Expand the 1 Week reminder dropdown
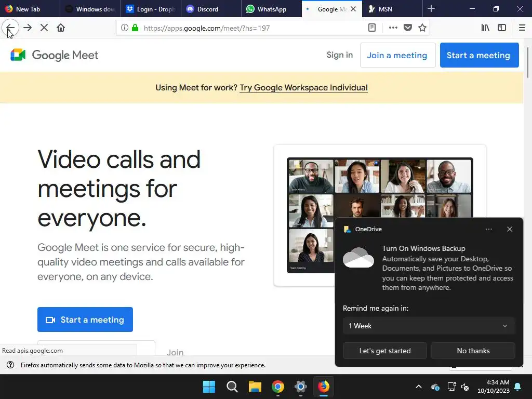532x399 pixels. pyautogui.click(x=429, y=326)
